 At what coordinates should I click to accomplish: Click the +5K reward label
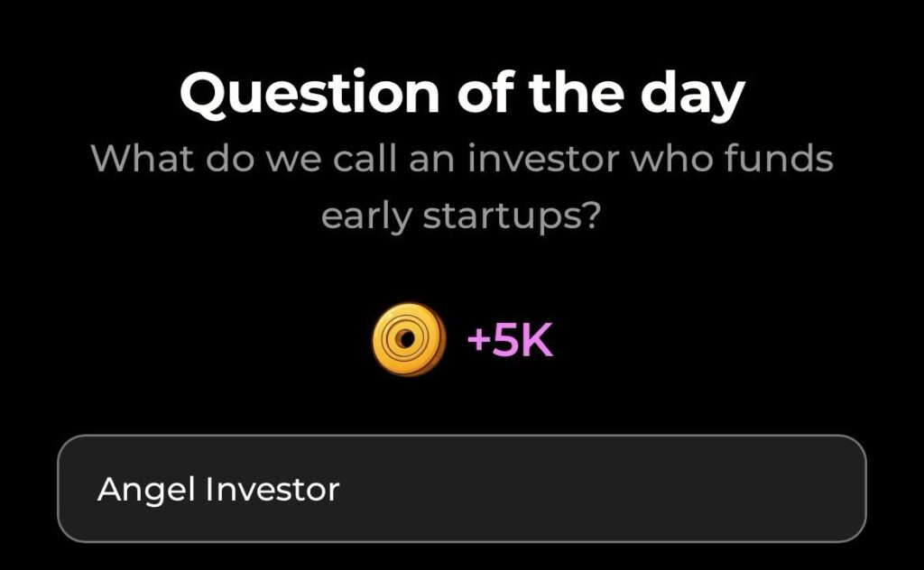click(x=511, y=340)
